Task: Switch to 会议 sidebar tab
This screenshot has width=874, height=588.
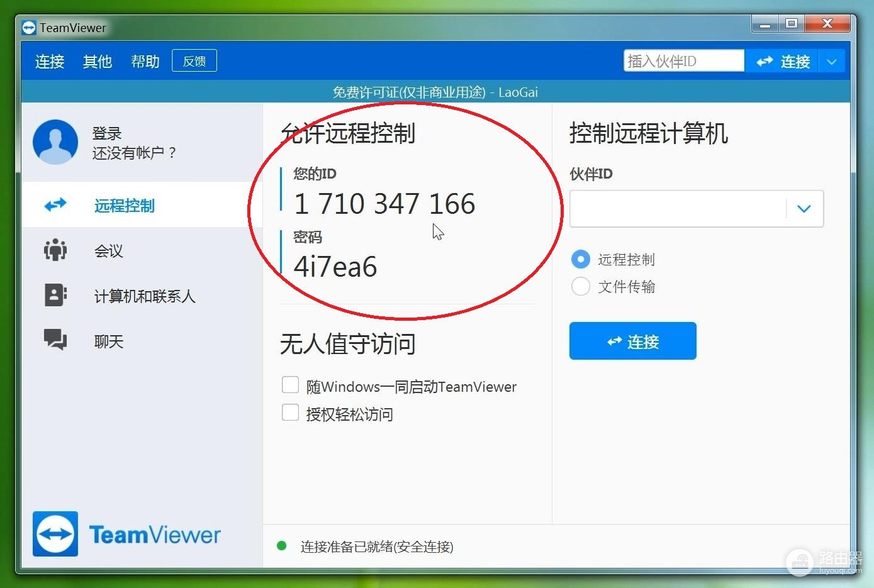Action: click(x=142, y=250)
